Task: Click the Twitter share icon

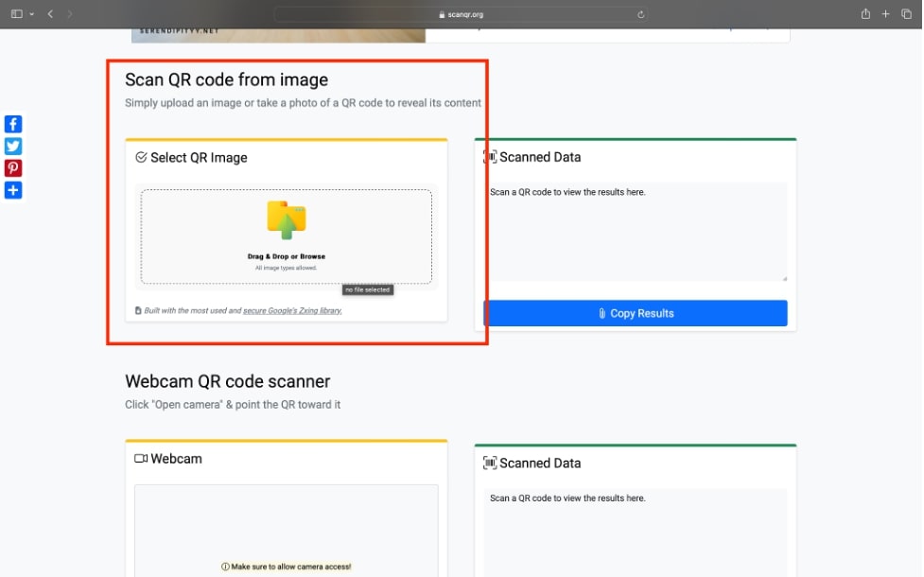Action: tap(13, 146)
